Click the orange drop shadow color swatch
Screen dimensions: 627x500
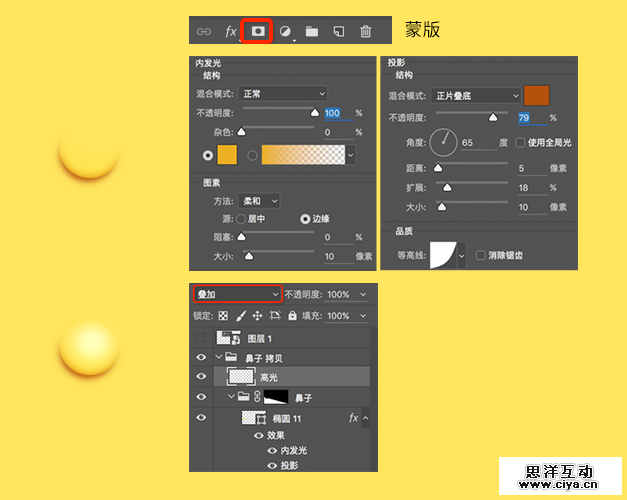point(536,95)
